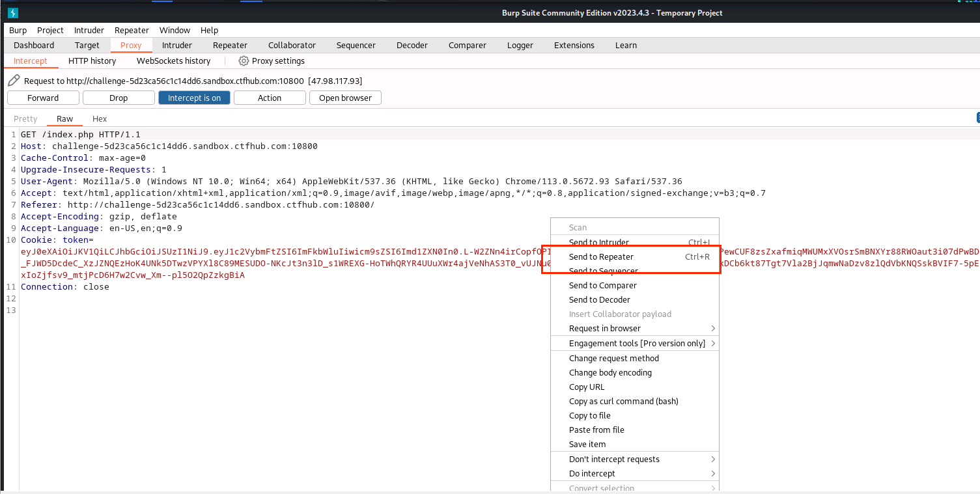
Task: Switch to the Pretty view tab
Action: click(25, 118)
